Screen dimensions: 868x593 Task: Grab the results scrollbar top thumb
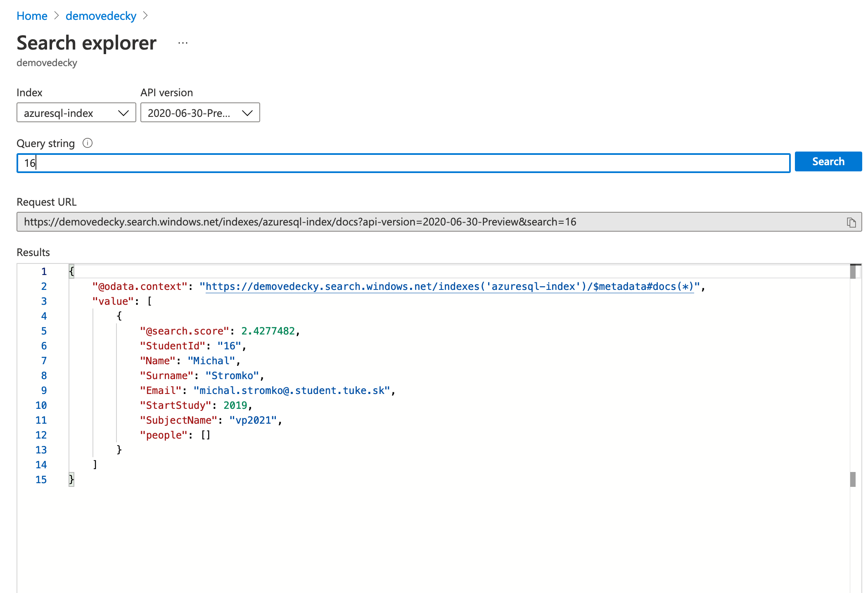[853, 272]
